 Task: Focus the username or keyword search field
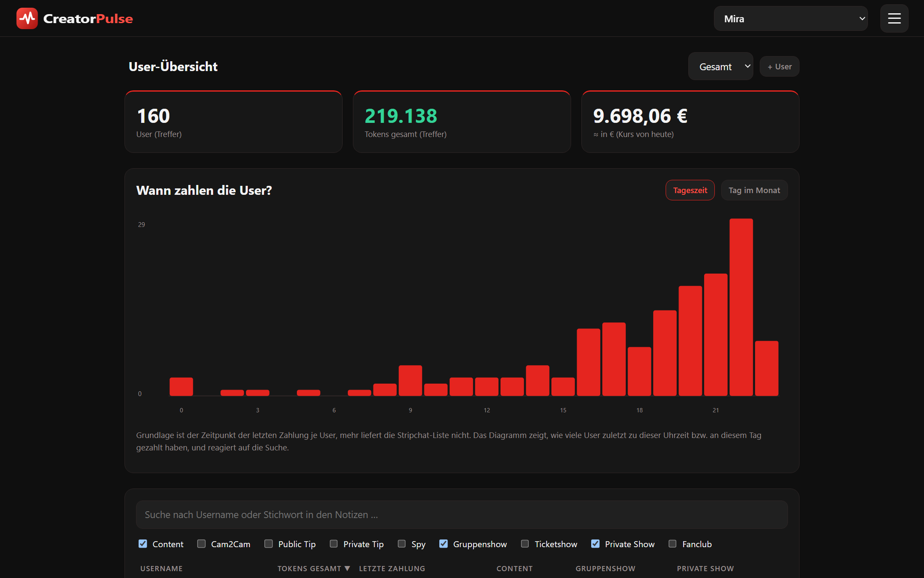coord(462,515)
